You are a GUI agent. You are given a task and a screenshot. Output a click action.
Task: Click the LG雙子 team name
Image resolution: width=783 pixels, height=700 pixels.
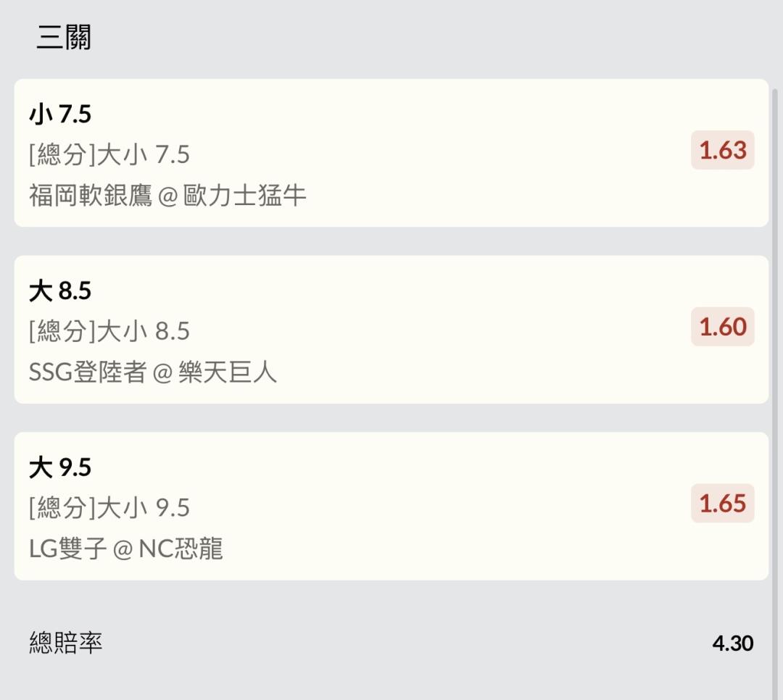click(x=68, y=549)
